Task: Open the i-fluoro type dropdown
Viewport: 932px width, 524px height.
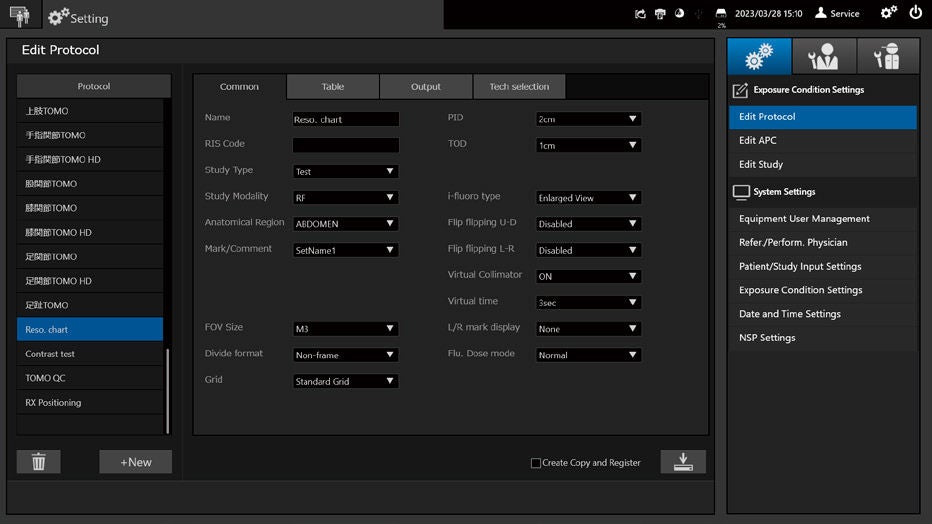Action: [x=588, y=197]
